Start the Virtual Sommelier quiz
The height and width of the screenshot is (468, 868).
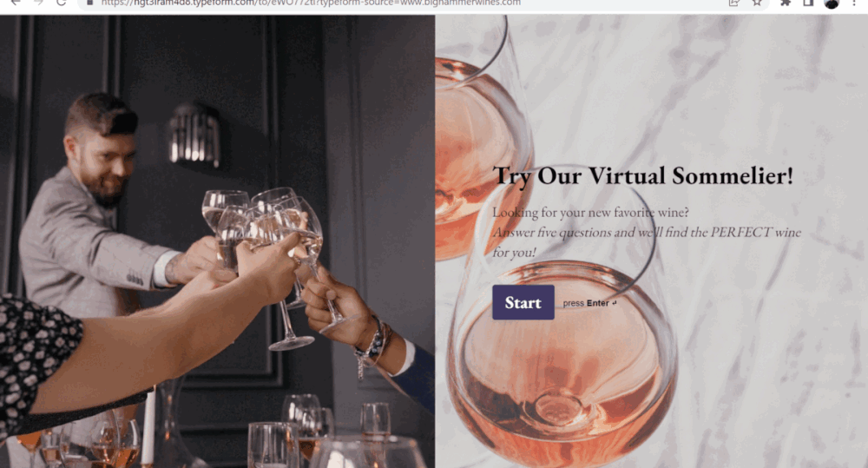pyautogui.click(x=523, y=302)
